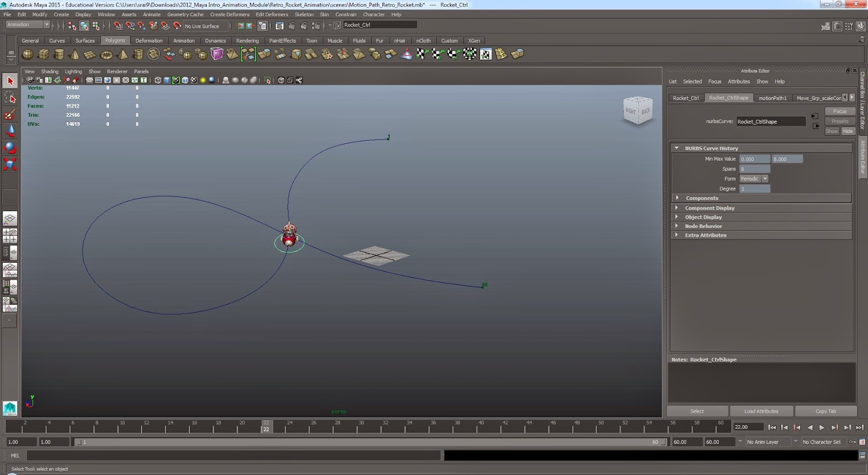Click the view cube in the viewport
868x475 pixels.
[x=638, y=110]
